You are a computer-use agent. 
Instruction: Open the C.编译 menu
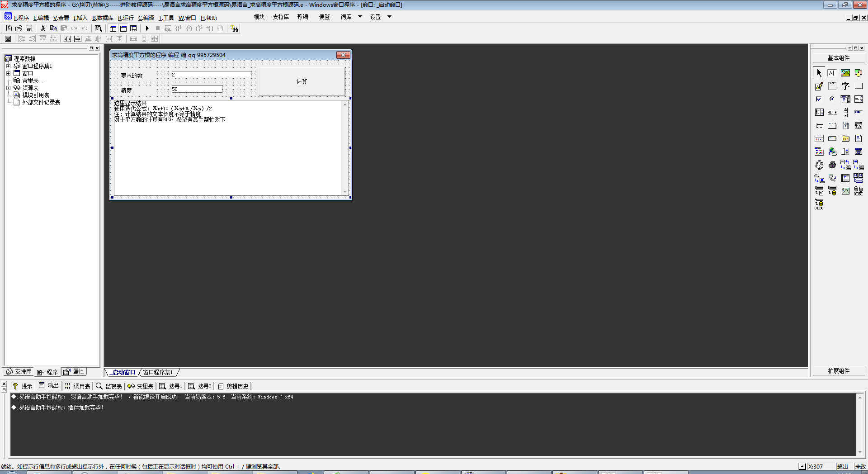(x=146, y=18)
